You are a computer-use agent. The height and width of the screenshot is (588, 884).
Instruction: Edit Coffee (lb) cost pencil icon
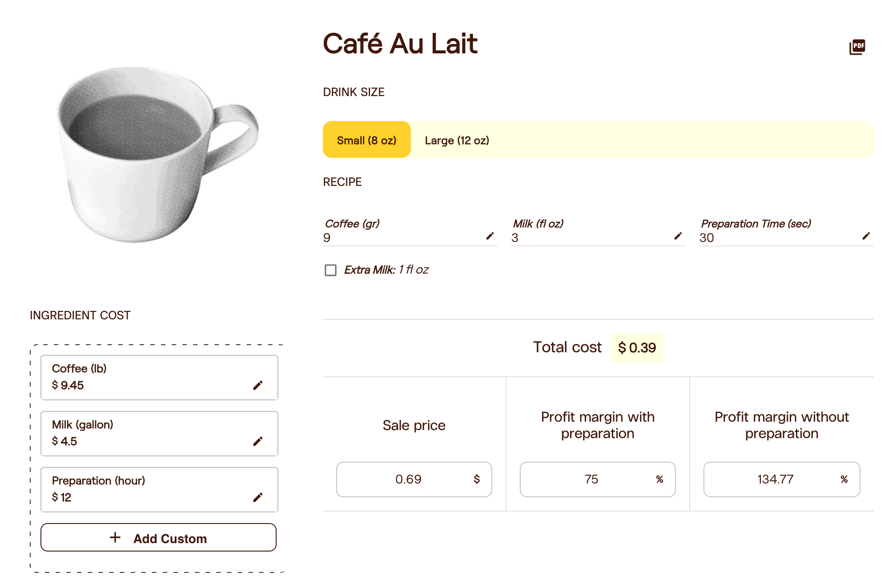pos(258,385)
